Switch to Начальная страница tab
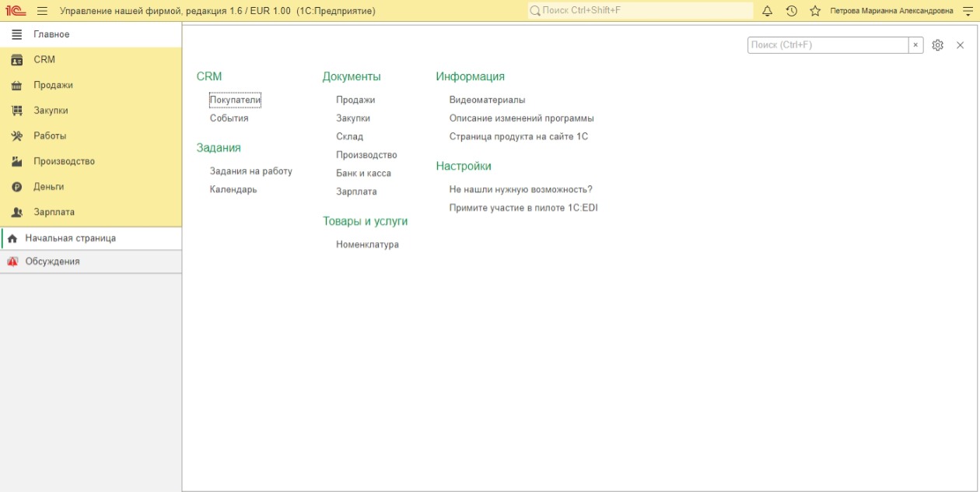 (x=70, y=238)
